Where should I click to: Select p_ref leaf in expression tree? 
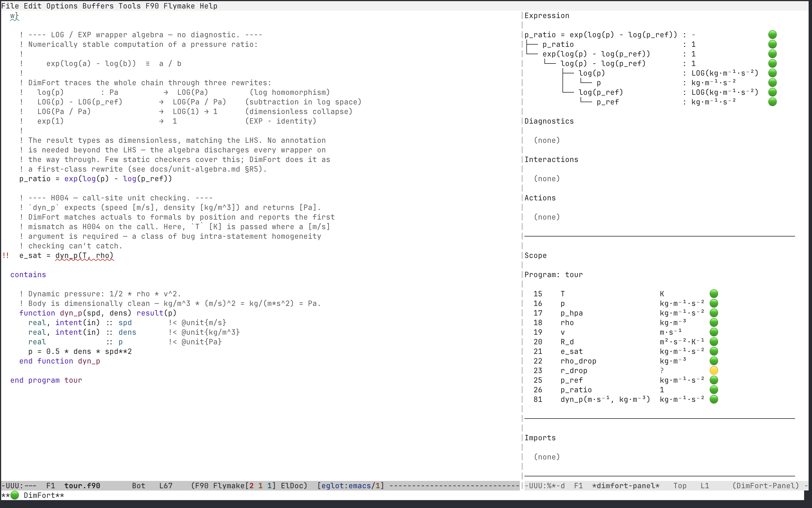tap(608, 102)
